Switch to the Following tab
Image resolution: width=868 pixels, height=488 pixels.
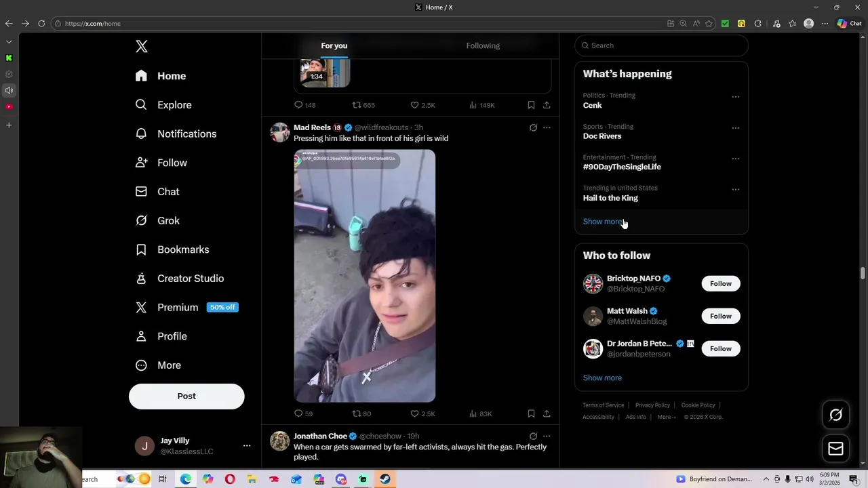[x=483, y=45]
